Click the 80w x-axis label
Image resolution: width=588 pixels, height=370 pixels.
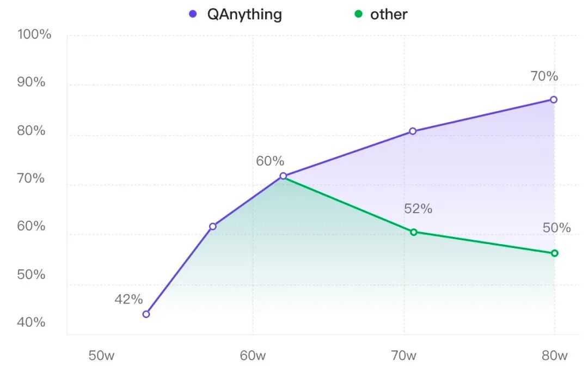[x=555, y=356]
